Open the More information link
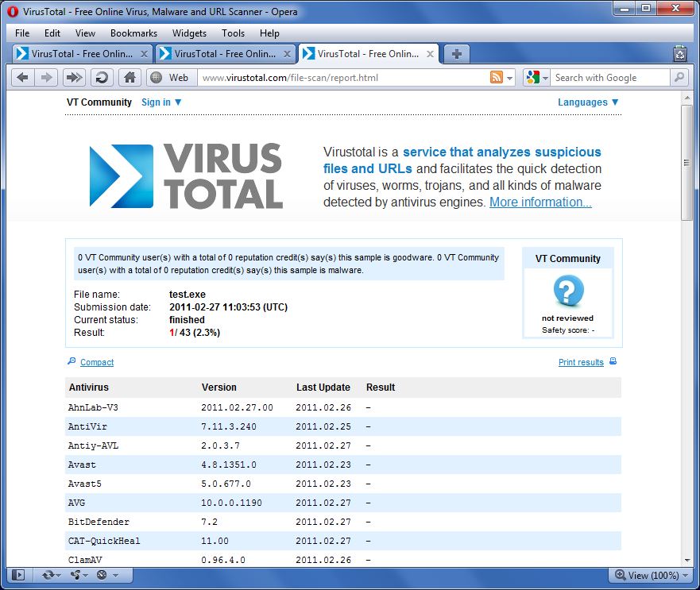Image resolution: width=700 pixels, height=590 pixels. coord(540,202)
